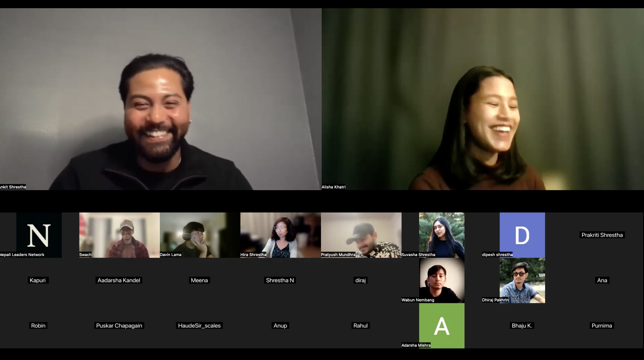Select the Puskar Chapagain participant tile

pos(119,325)
